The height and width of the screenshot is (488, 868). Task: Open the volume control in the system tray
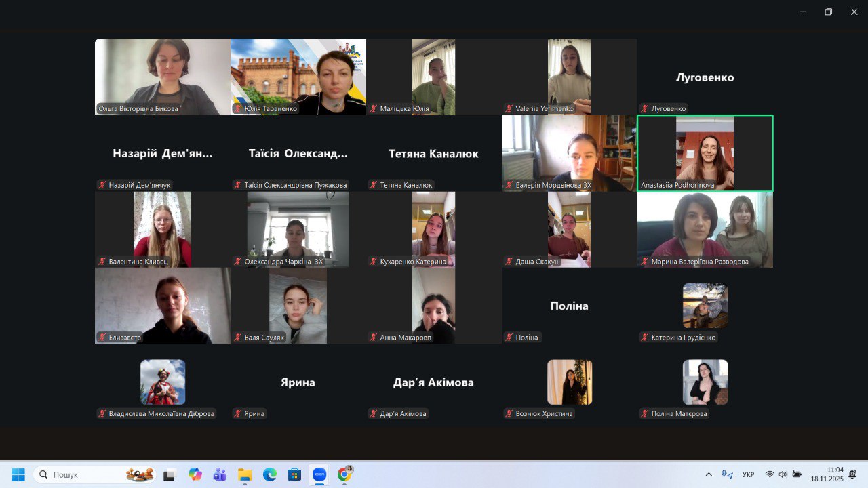click(783, 474)
